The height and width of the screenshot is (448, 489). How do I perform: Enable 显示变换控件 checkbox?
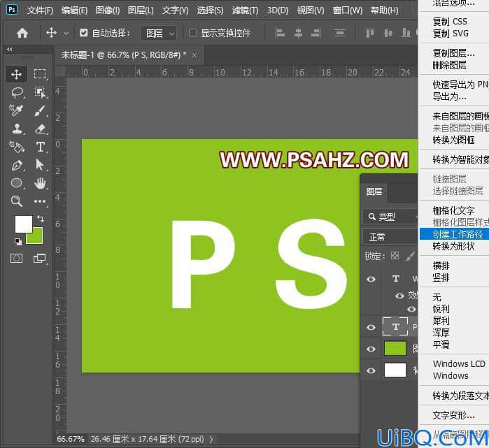(192, 32)
